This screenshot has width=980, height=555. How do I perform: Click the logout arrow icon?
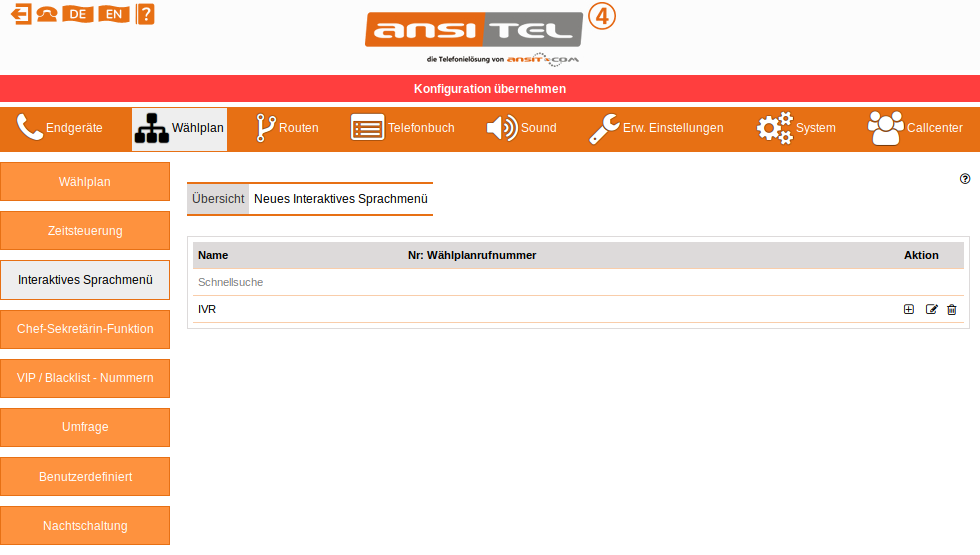click(20, 14)
